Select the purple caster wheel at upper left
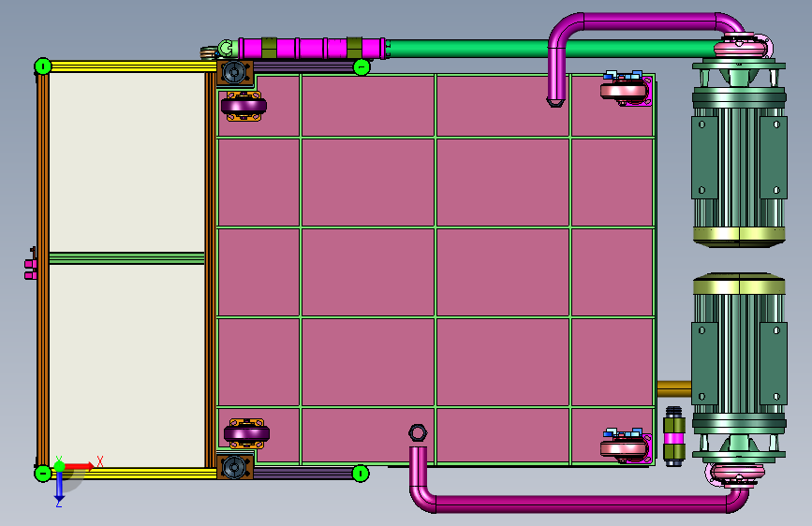Screen dimensions: 812x526 [244, 106]
